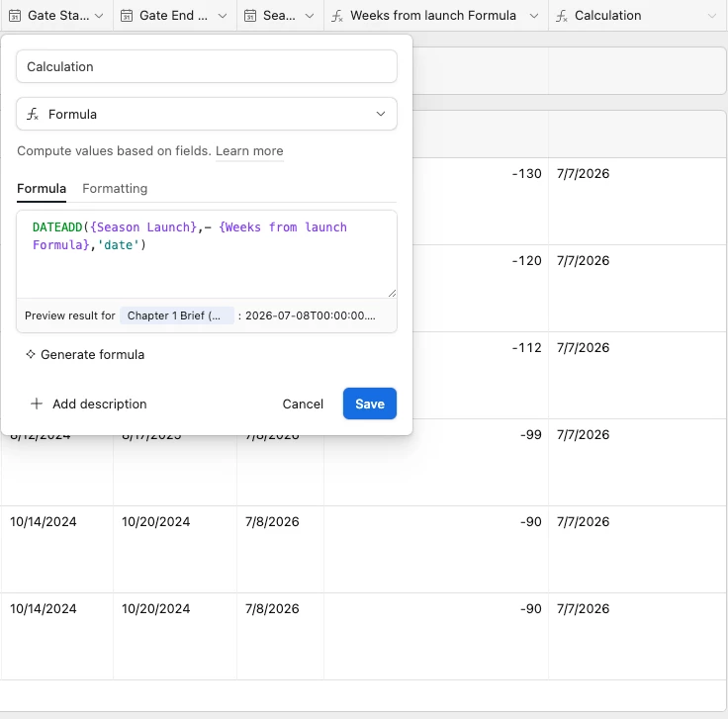The image size is (728, 719).
Task: Click the Gate End column calendar icon
Action: [127, 16]
